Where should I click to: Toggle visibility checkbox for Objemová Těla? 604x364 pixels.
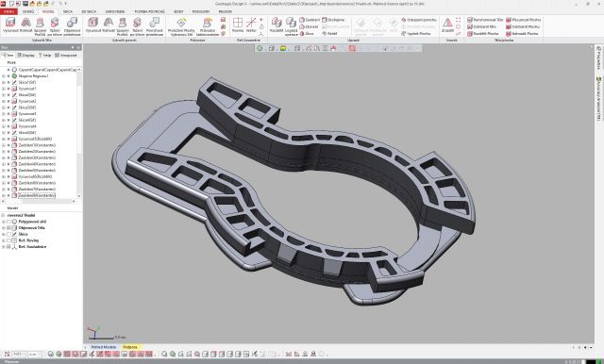9,228
